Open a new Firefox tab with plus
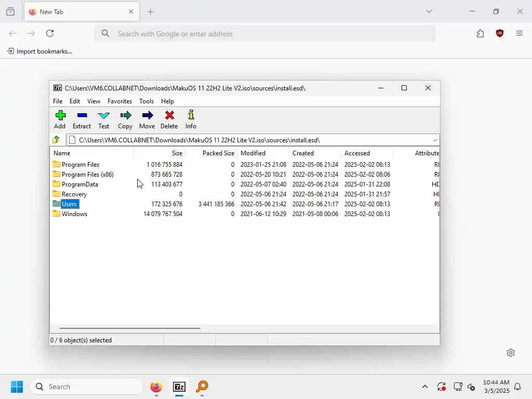532x399 pixels. [151, 12]
